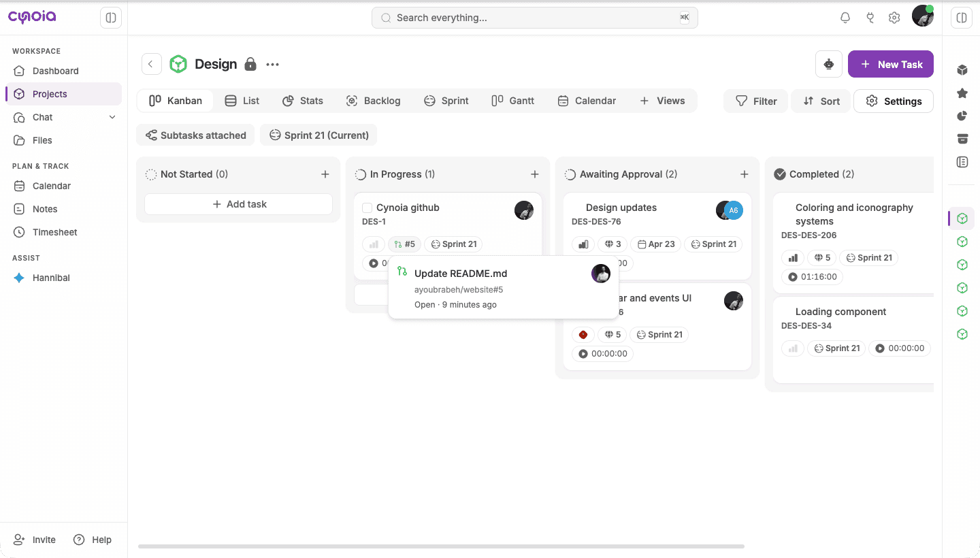
Task: Select the highlighted project icon in right sidebar
Action: pyautogui.click(x=962, y=218)
